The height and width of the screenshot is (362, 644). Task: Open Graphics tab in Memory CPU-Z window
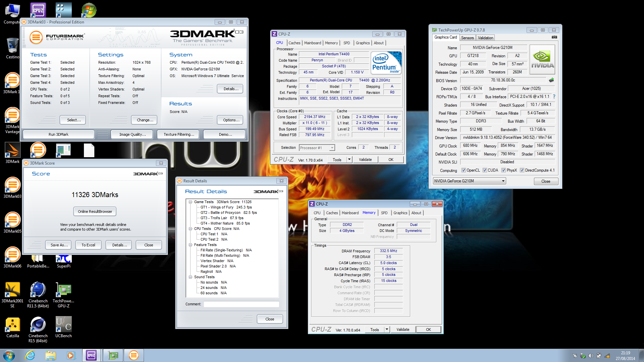(400, 213)
